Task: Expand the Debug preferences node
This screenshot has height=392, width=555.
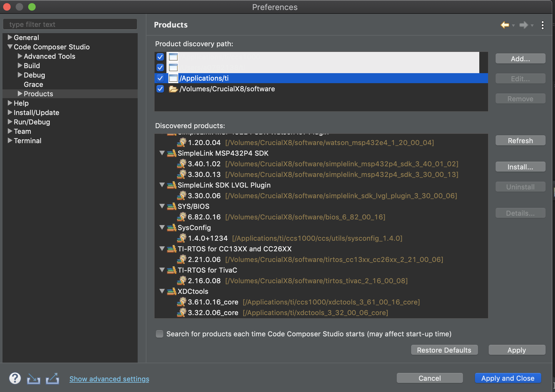Action: click(x=20, y=75)
